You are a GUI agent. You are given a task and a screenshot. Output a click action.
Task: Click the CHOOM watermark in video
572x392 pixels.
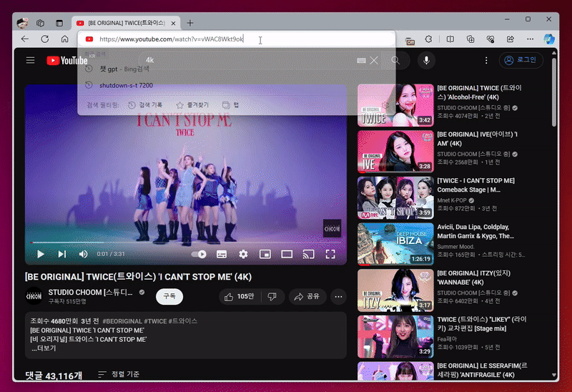(x=332, y=228)
